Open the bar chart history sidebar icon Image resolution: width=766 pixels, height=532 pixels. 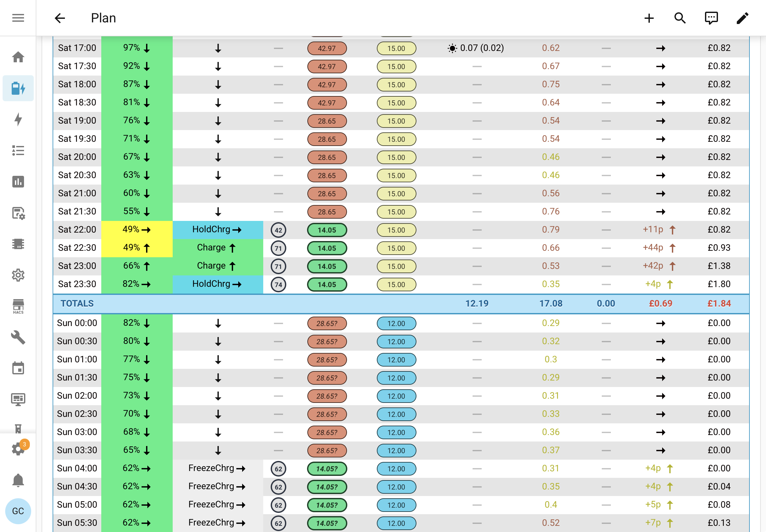click(x=18, y=182)
